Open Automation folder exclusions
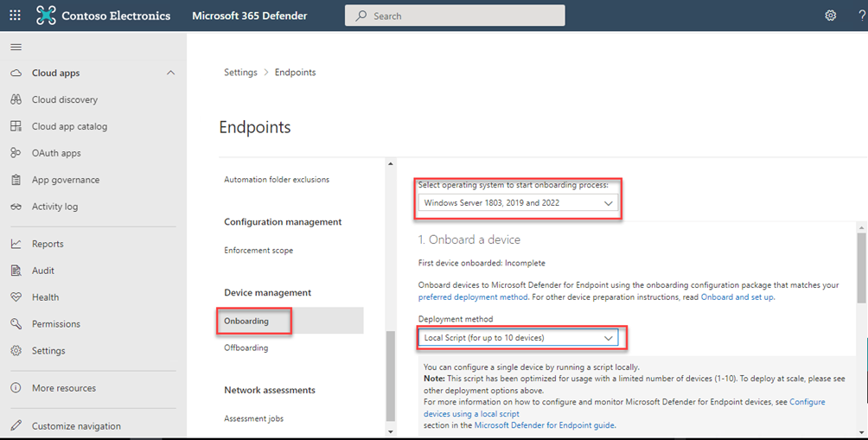The image size is (868, 440). pyautogui.click(x=277, y=179)
